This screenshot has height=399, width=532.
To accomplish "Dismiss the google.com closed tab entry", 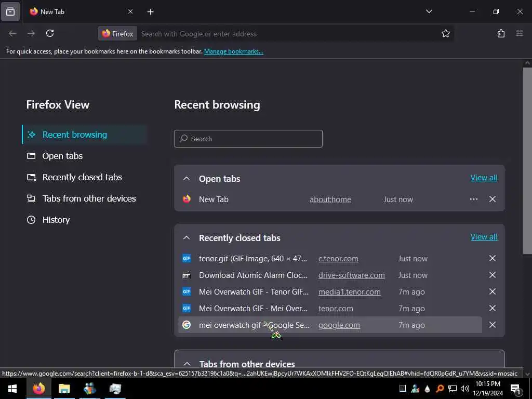I will 493,325.
